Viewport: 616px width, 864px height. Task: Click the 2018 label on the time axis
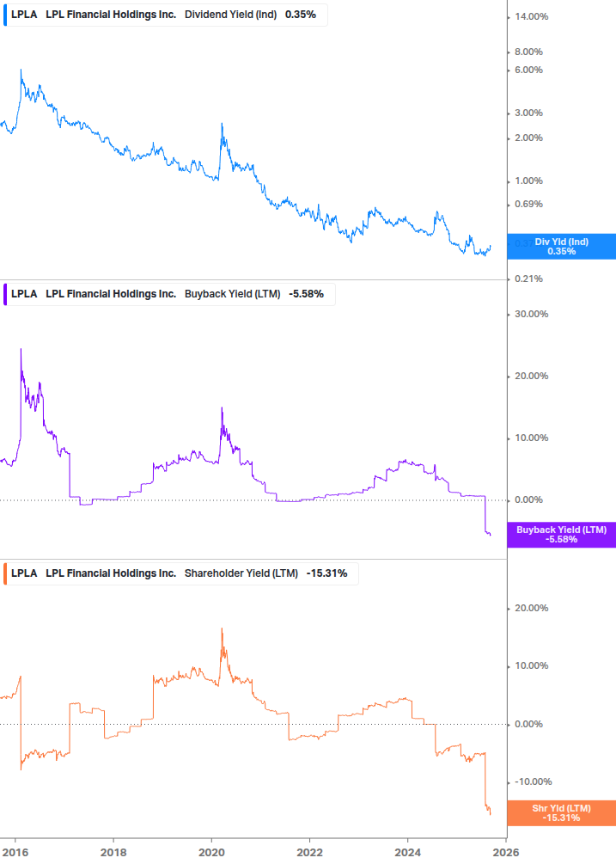pos(113,853)
